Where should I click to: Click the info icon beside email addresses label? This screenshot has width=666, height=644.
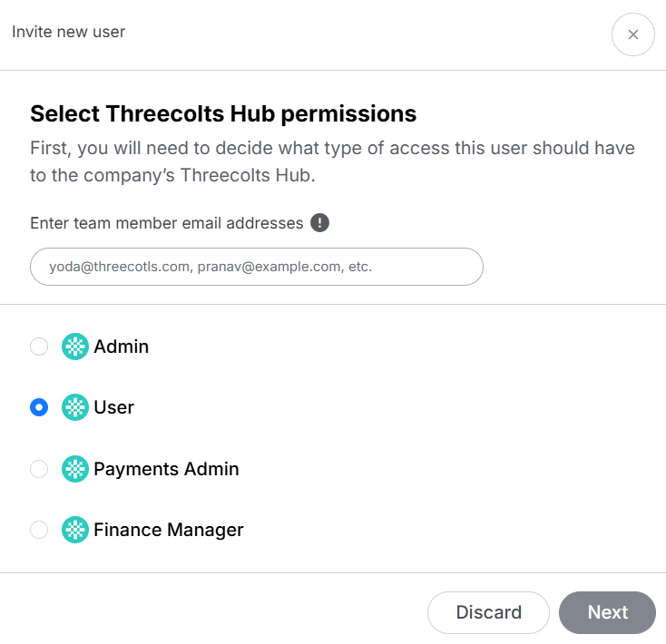click(319, 223)
